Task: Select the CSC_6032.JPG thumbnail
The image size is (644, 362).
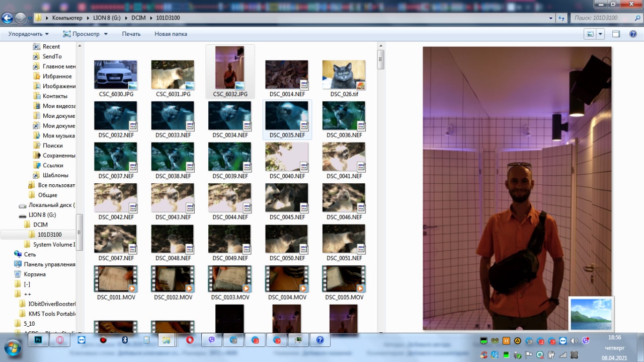Action: pos(230,72)
